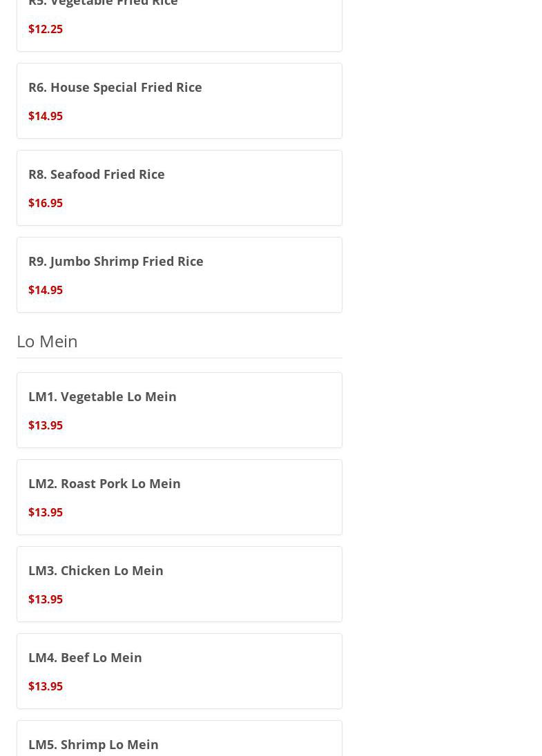Open LM5. Shrimp Lo Mein
542x756 pixels.
click(93, 744)
